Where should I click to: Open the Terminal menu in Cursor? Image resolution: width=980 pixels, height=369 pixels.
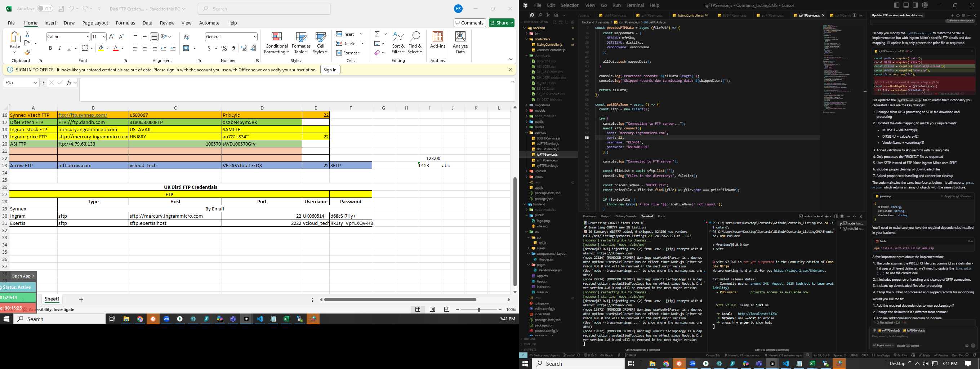635,5
